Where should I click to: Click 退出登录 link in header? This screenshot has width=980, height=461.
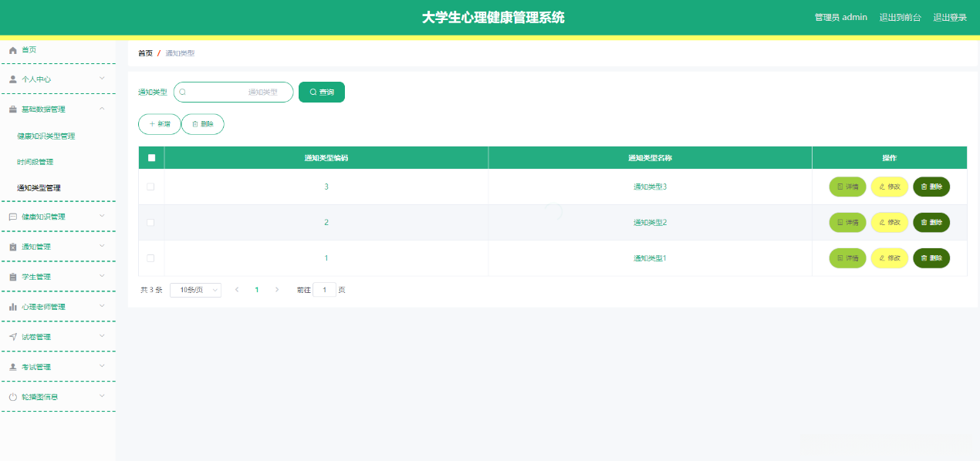pyautogui.click(x=950, y=17)
